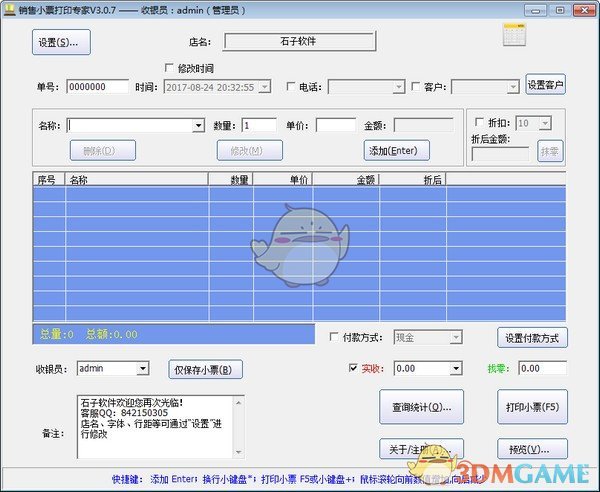Click the 总量:0 总额:0.00 summary bar

(x=174, y=334)
